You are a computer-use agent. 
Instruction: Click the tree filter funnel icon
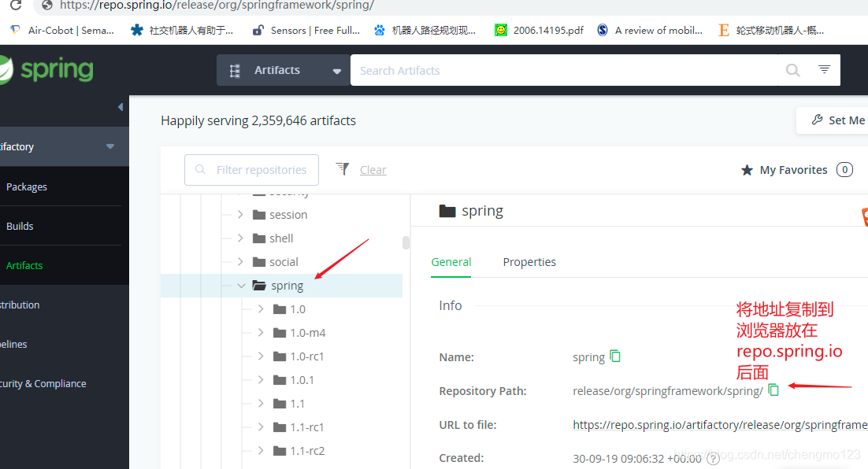pos(343,168)
